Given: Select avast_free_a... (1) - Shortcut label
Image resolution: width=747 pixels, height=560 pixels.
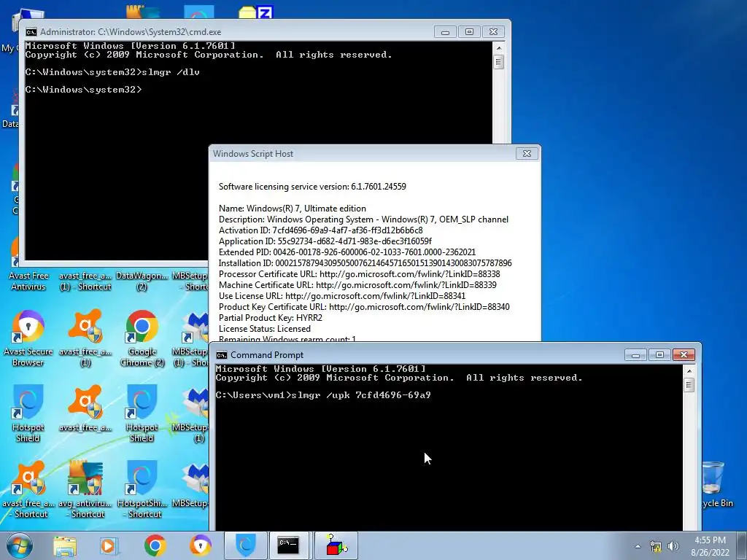Looking at the screenshot, I should [x=85, y=281].
